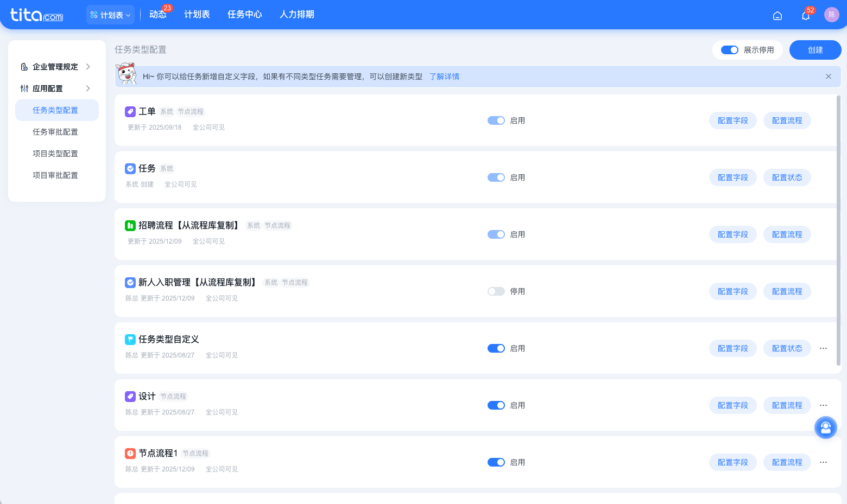Click 配置字段 for 工单
847x504 pixels.
733,120
